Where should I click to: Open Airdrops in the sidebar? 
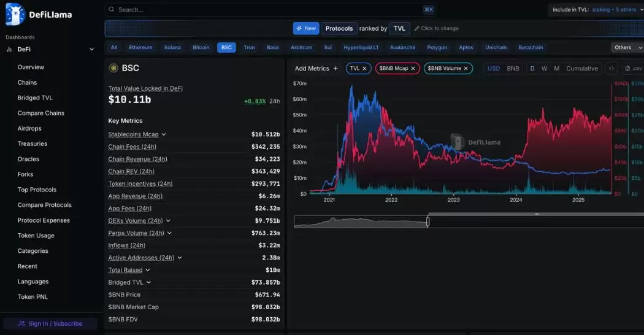[x=29, y=128]
